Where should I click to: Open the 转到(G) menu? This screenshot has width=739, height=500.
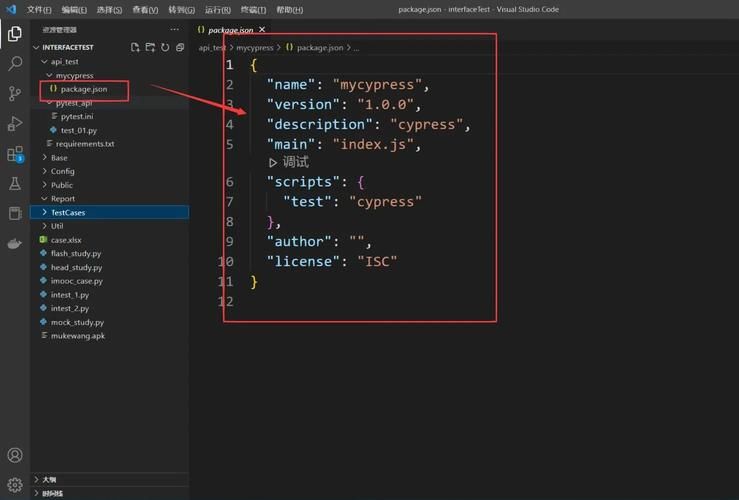[181, 9]
